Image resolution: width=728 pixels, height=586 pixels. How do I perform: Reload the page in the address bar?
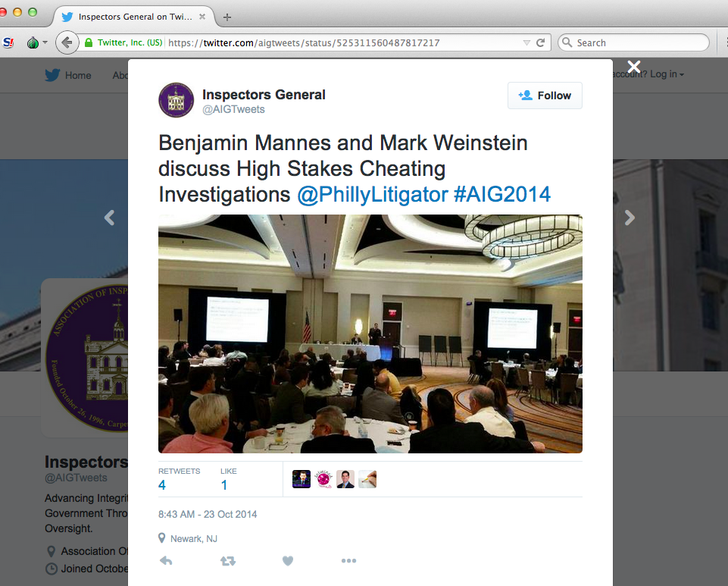[541, 43]
